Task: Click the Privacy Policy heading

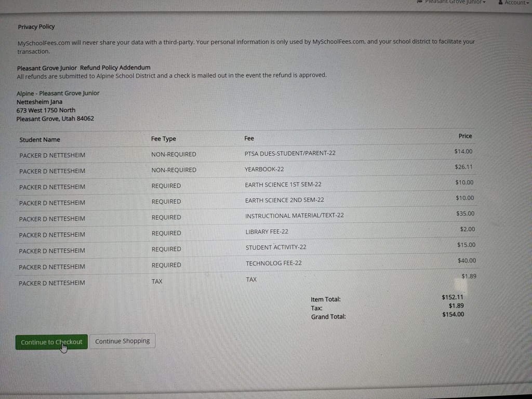Action: 36,26
